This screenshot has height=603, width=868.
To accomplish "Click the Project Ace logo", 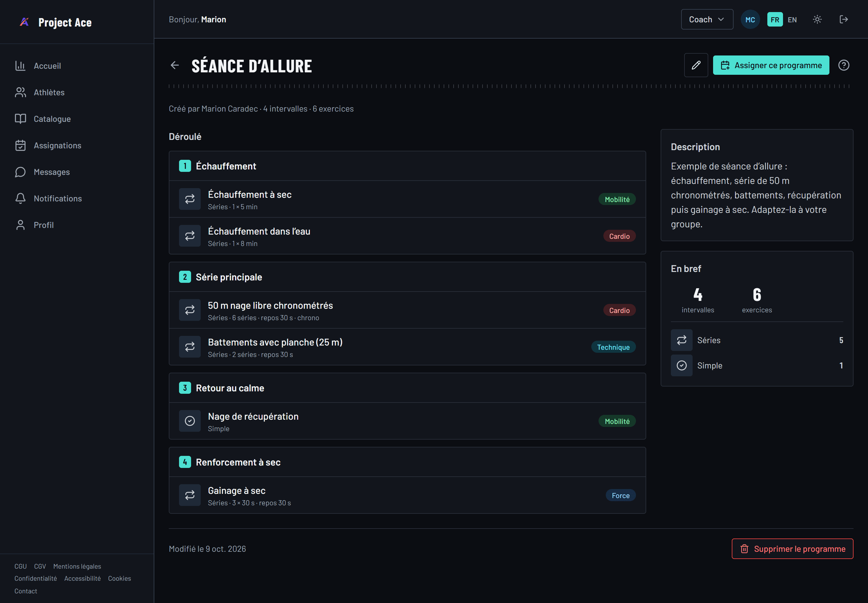I will pos(55,22).
